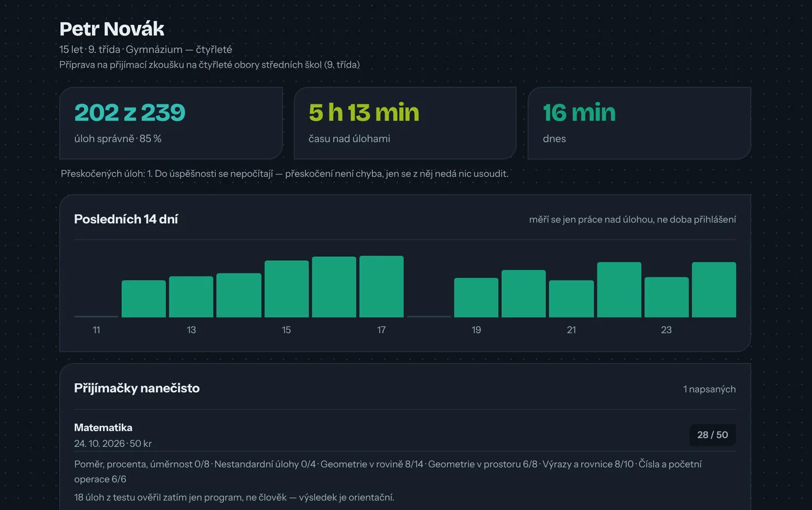Select the chart bar for day 23
The height and width of the screenshot is (510, 812).
coord(666,297)
